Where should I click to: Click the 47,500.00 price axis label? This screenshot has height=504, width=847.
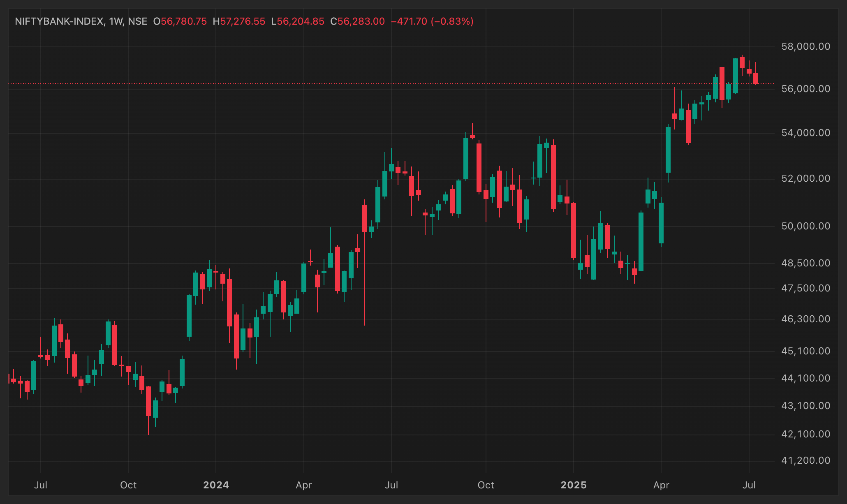(805, 288)
